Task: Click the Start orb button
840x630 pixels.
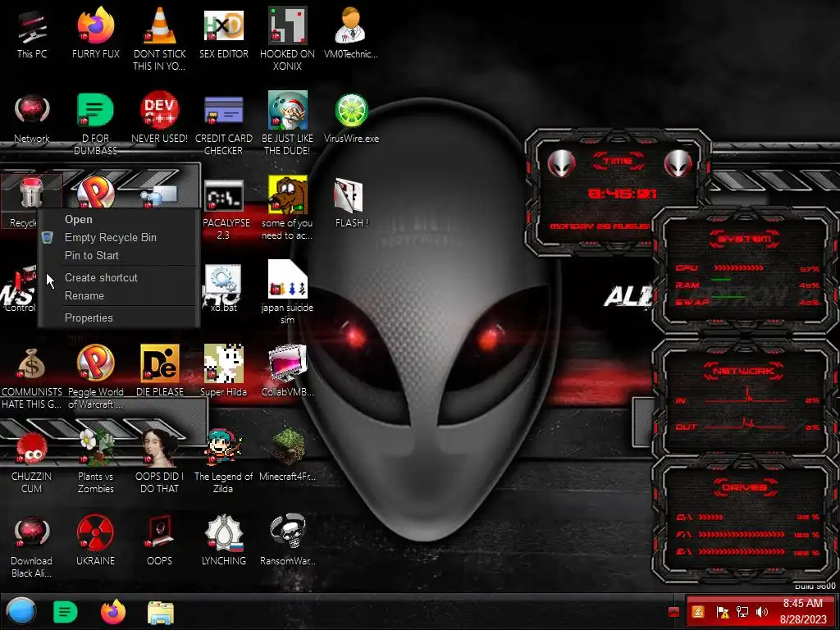Action: (x=21, y=611)
